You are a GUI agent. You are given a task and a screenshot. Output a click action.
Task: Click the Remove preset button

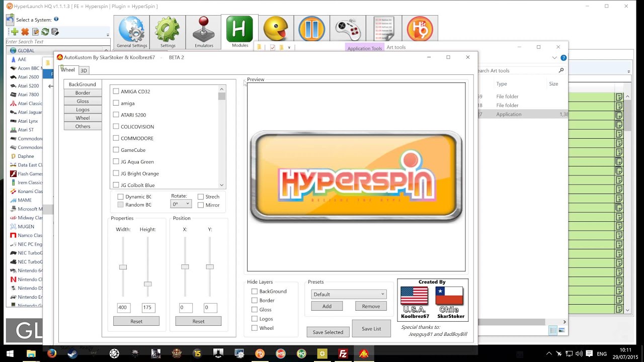[x=371, y=306]
